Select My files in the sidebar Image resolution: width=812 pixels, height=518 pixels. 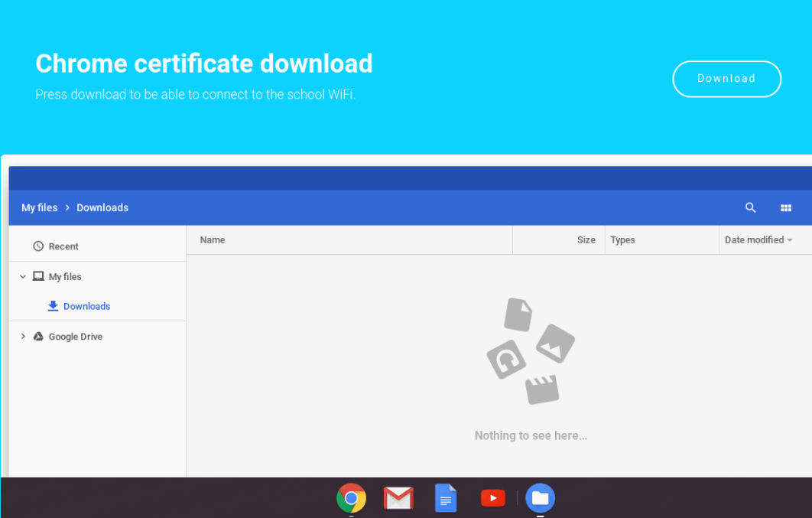pyautogui.click(x=67, y=276)
